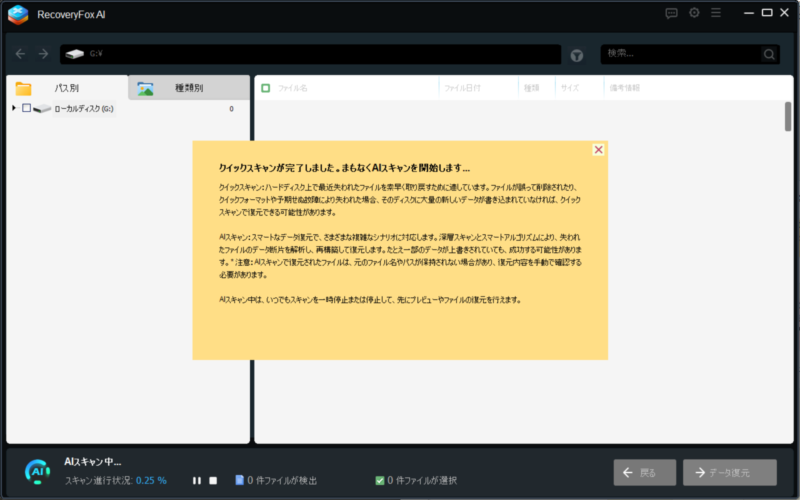
Task: Stop the AI scan
Action: pyautogui.click(x=213, y=481)
